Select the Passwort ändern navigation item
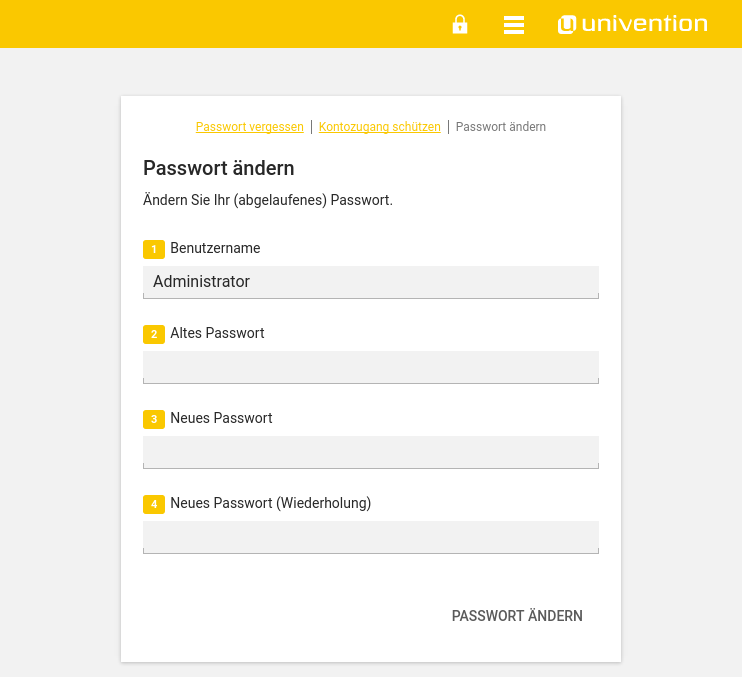Viewport: 742px width, 677px height. click(x=500, y=127)
